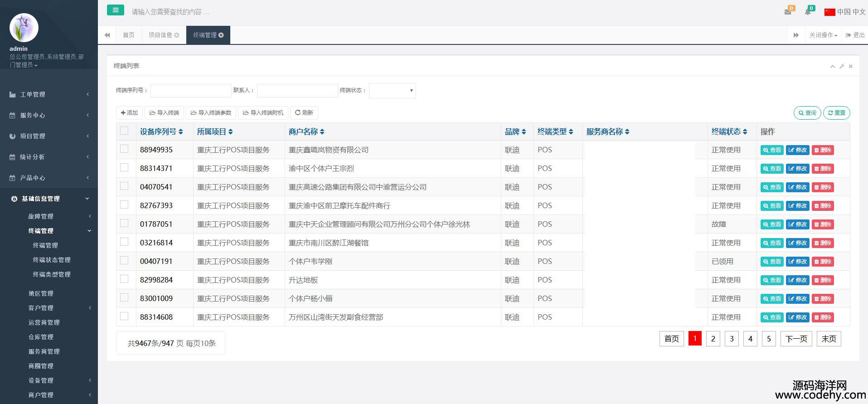Go to page 3 of results
The image size is (868, 404).
pos(732,339)
